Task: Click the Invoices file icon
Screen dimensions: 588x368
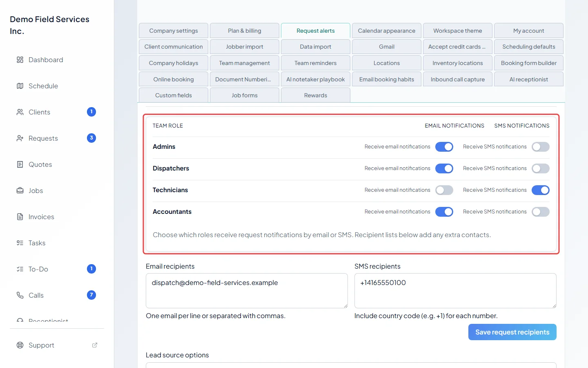Action: (20, 217)
